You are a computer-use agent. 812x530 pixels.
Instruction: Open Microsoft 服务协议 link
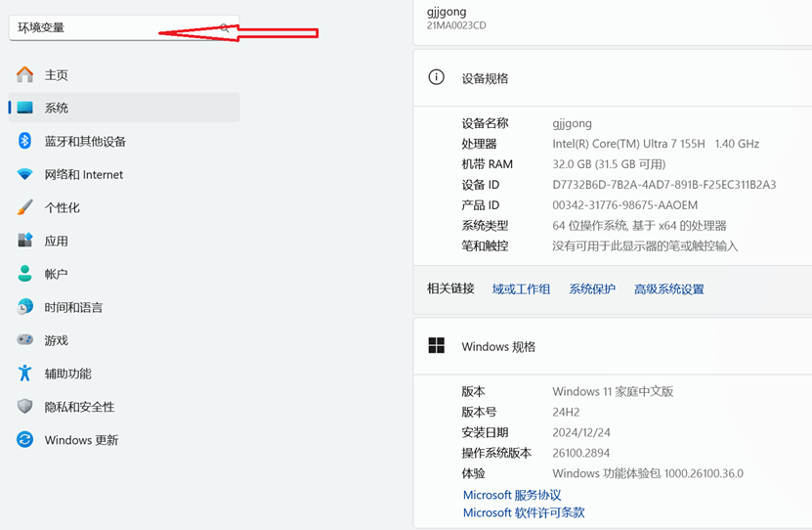(x=512, y=495)
